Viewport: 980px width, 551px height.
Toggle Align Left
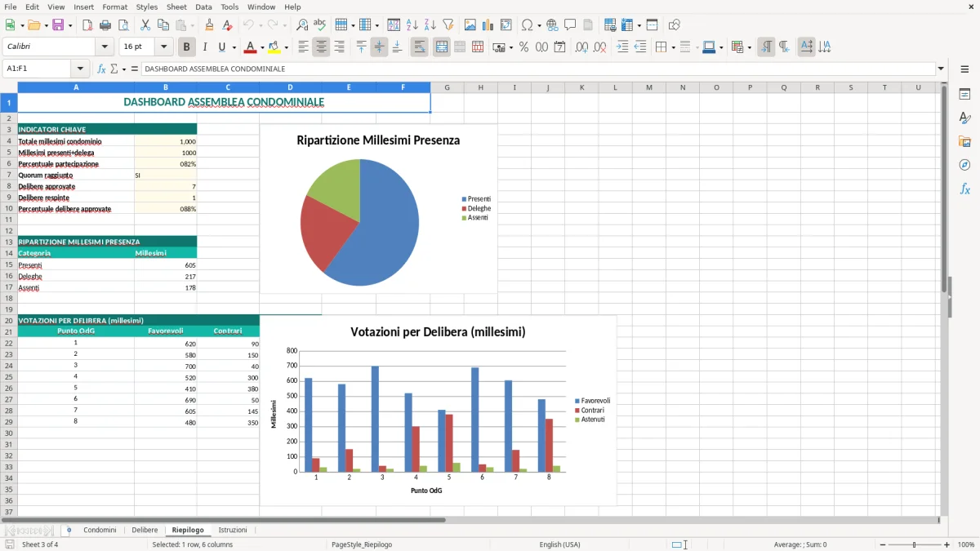click(x=303, y=47)
